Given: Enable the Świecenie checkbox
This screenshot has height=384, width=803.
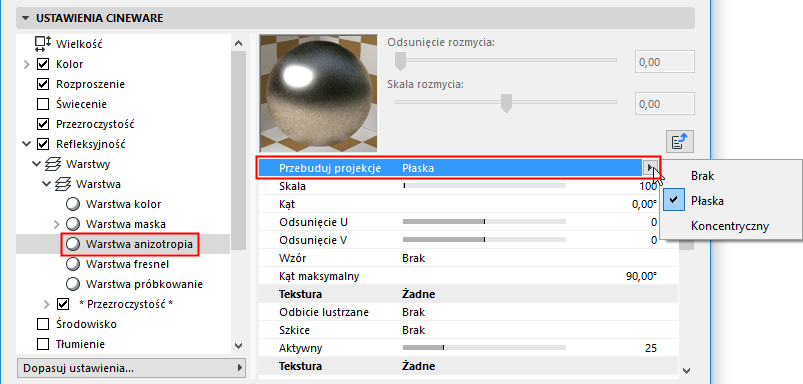Looking at the screenshot, I should click(43, 104).
